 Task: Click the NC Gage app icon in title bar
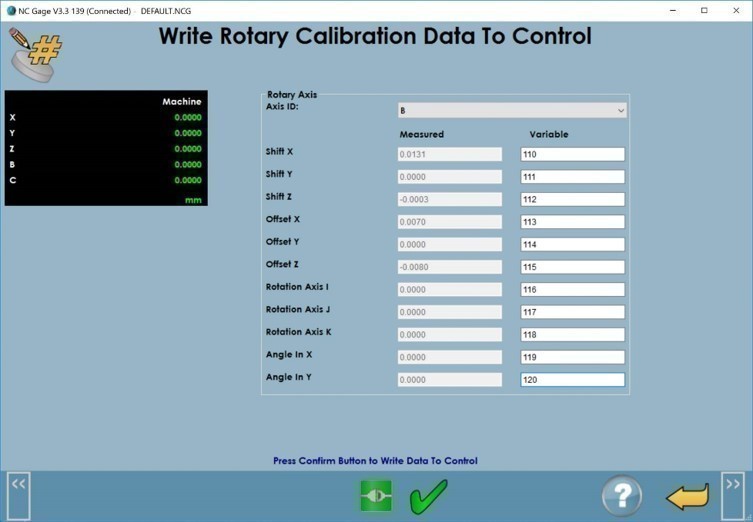pyautogui.click(x=11, y=10)
